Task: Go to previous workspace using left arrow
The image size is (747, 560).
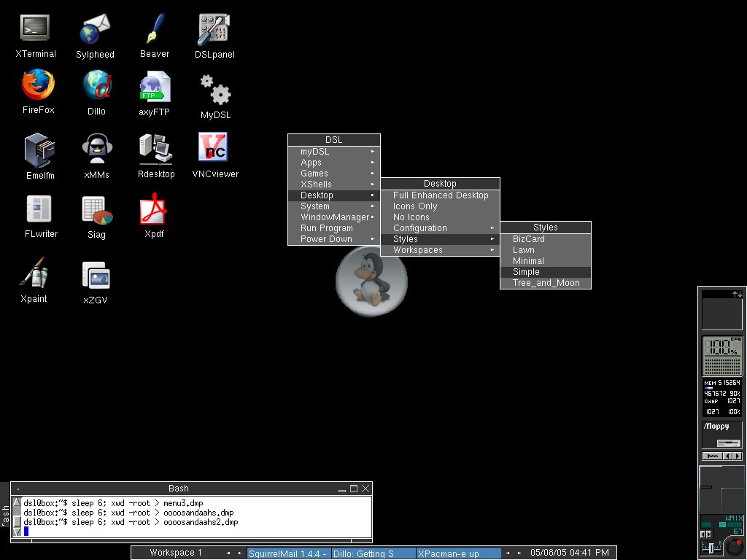Action: point(228,553)
